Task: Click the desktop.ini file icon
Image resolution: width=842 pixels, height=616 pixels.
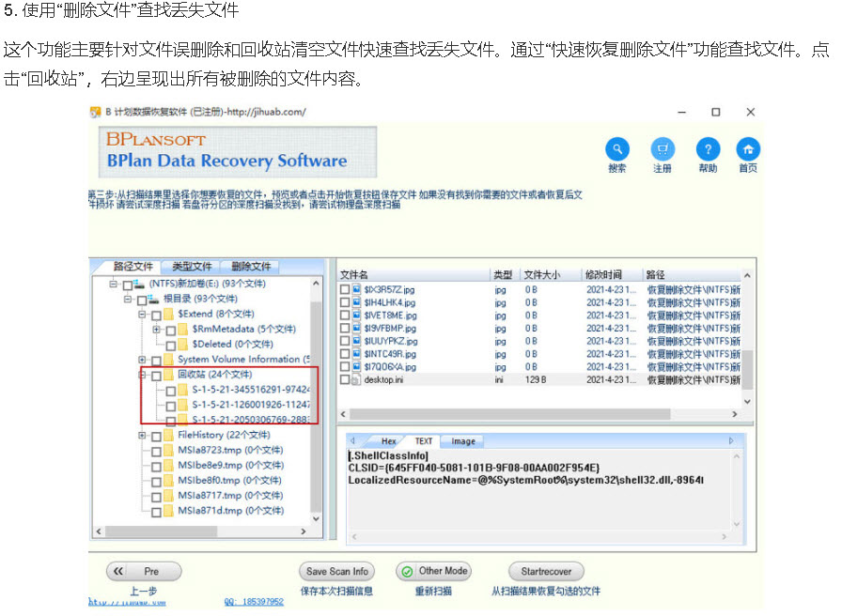Action: (x=355, y=380)
